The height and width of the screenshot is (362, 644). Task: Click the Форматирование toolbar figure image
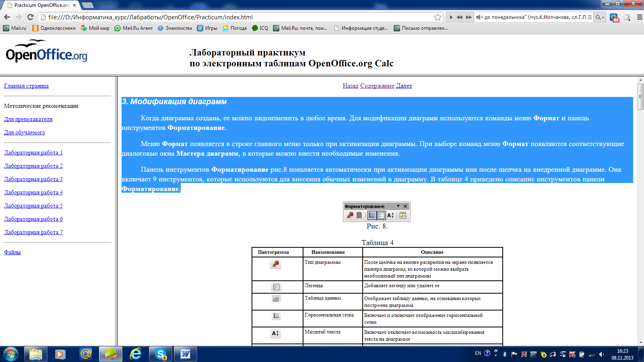point(377,212)
